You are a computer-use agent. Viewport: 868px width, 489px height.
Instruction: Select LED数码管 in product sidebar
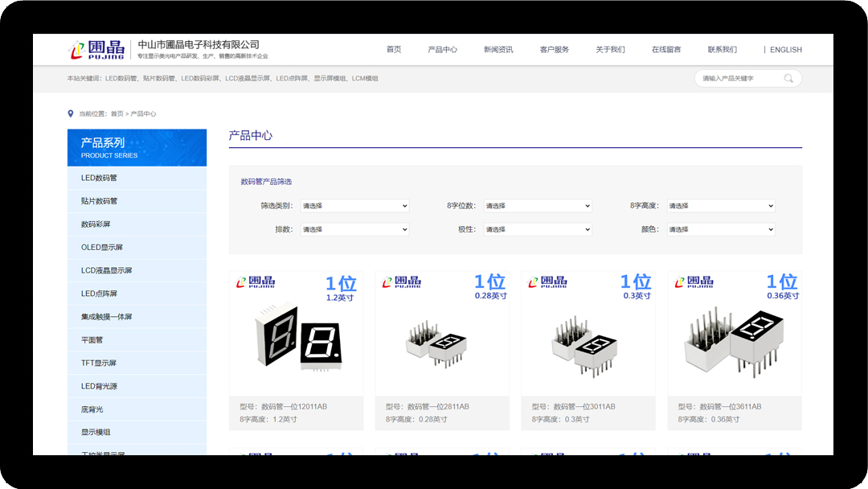(99, 178)
